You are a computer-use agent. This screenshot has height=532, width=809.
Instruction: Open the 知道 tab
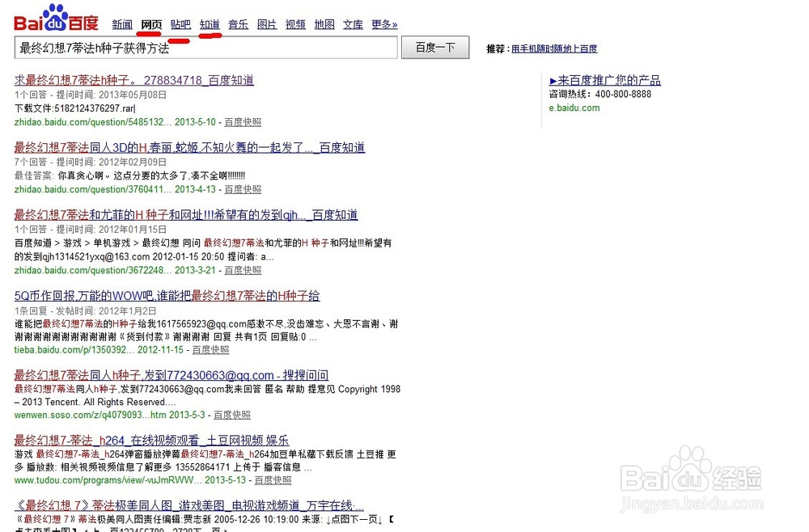[x=210, y=24]
